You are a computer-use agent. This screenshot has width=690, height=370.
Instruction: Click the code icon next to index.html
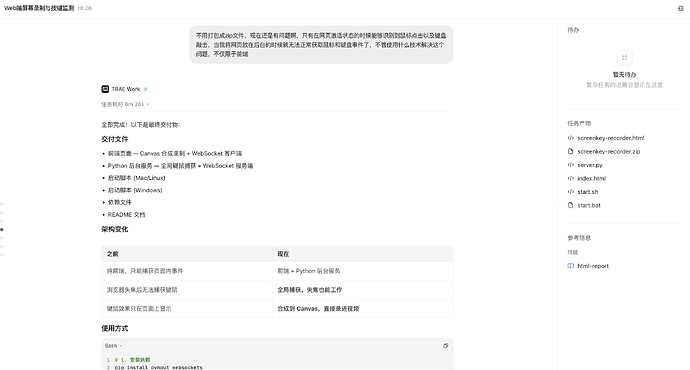tap(571, 178)
